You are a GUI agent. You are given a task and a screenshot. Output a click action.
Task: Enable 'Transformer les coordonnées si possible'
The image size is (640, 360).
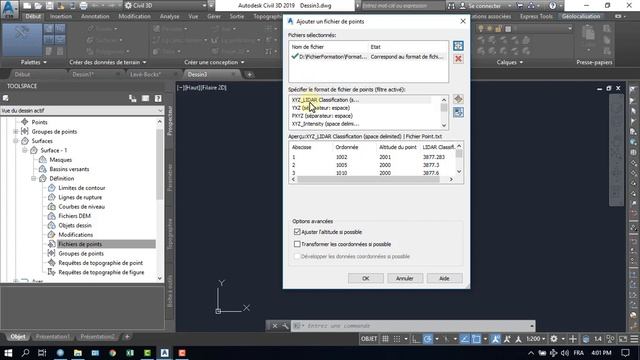tap(297, 244)
